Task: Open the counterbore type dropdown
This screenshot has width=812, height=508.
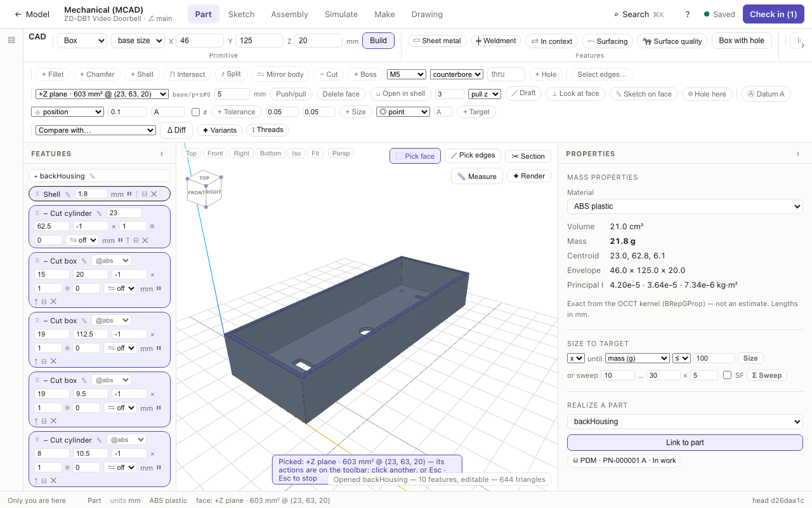Action: click(457, 74)
